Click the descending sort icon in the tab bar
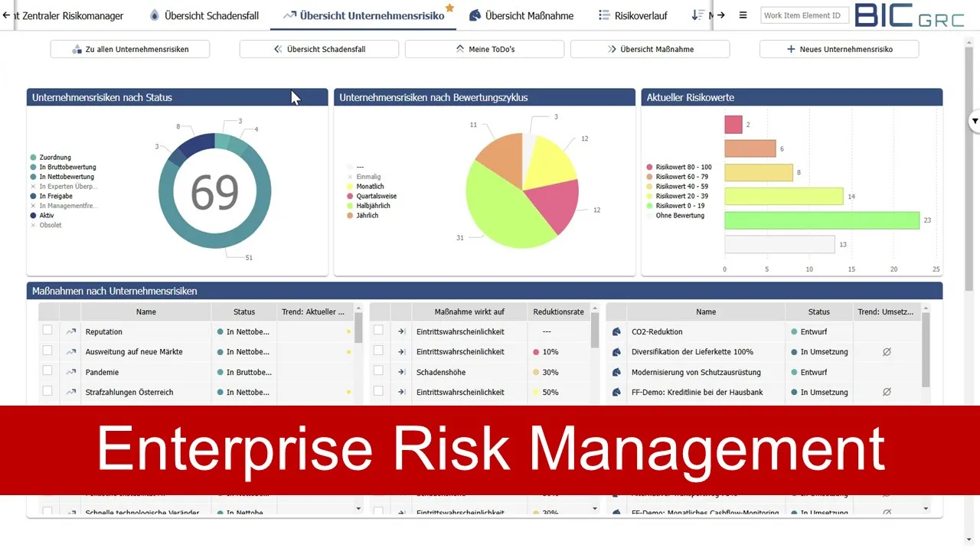This screenshot has height=551, width=980. coord(698,15)
